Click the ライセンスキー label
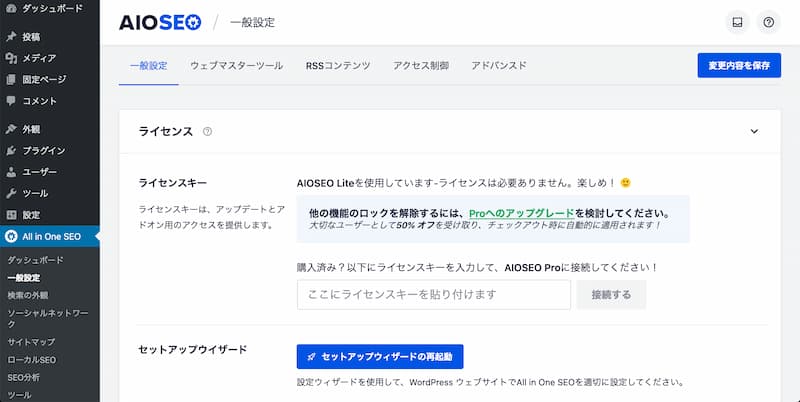The height and width of the screenshot is (402, 800). pyautogui.click(x=172, y=183)
